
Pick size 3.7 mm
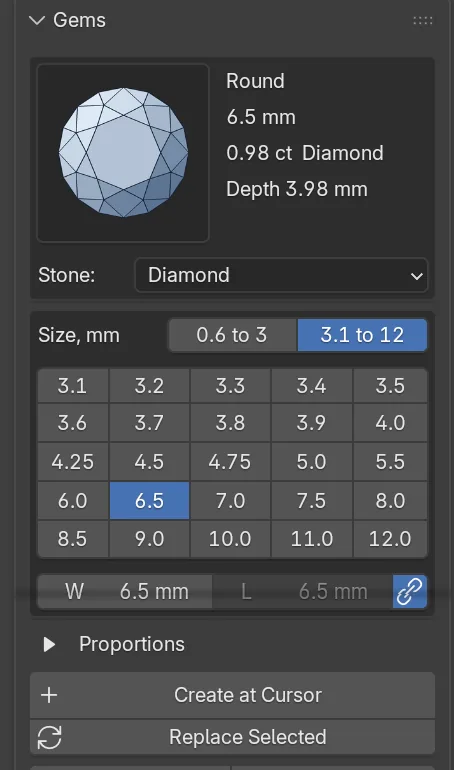tap(149, 423)
